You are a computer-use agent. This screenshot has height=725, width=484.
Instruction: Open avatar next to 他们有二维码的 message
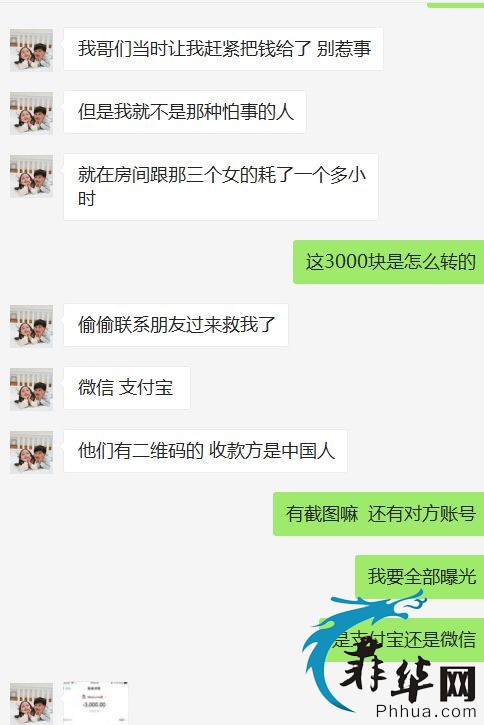pyautogui.click(x=31, y=452)
